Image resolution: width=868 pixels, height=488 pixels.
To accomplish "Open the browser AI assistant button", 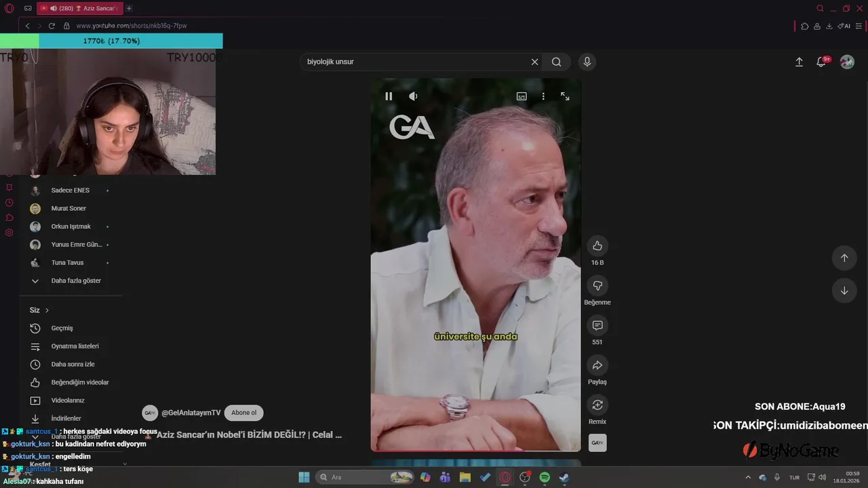I will [844, 26].
